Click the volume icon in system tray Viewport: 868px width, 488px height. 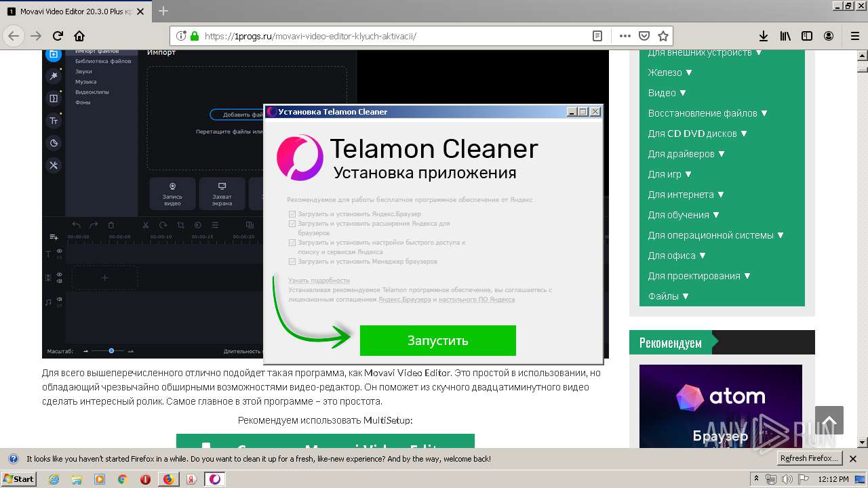coord(787,479)
